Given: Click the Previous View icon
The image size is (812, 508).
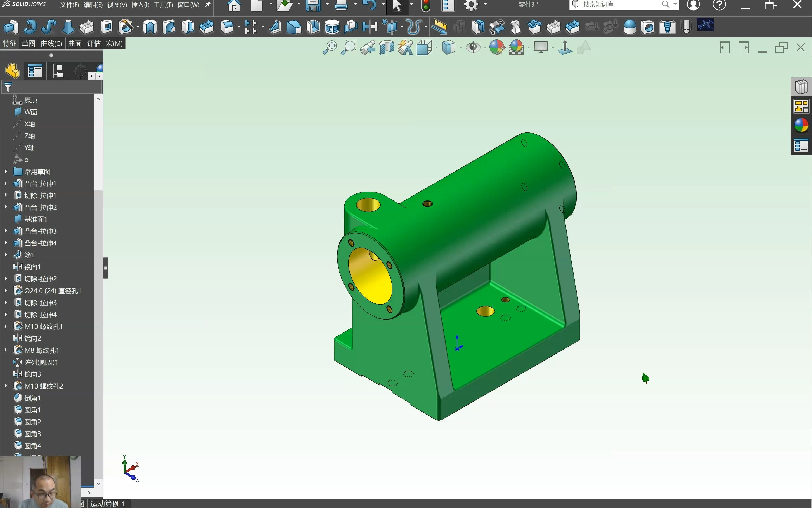Looking at the screenshot, I should (x=368, y=47).
